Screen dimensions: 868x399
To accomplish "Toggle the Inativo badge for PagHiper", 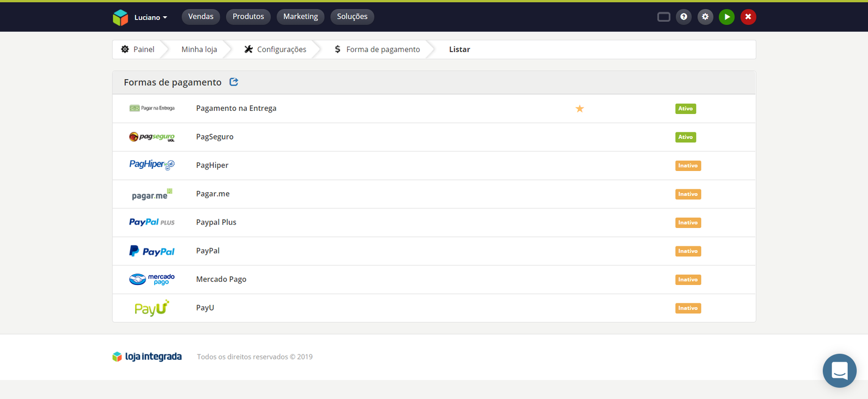I will (687, 166).
